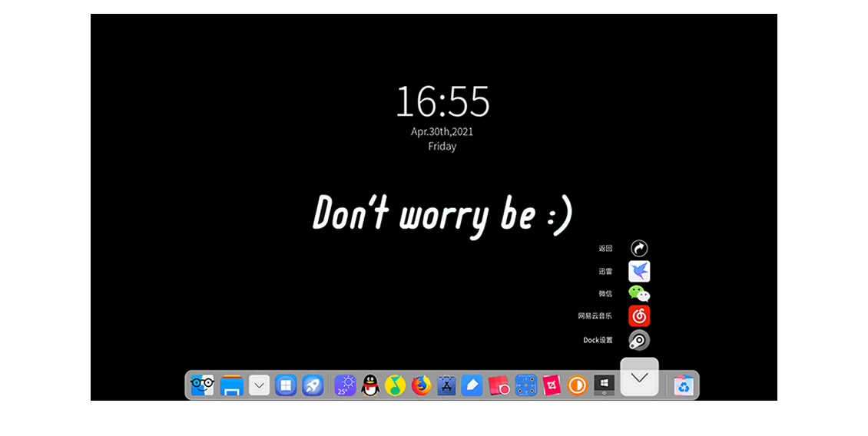Open 网易云音乐 from the popup stack
Image resolution: width=868 pixels, height=436 pixels.
pos(639,316)
